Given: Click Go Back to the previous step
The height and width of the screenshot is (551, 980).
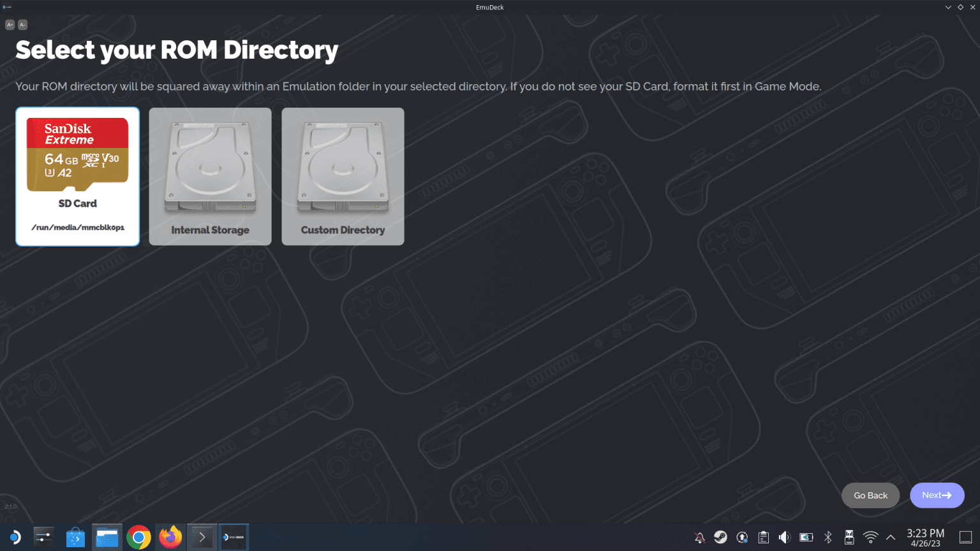Looking at the screenshot, I should pos(870,495).
